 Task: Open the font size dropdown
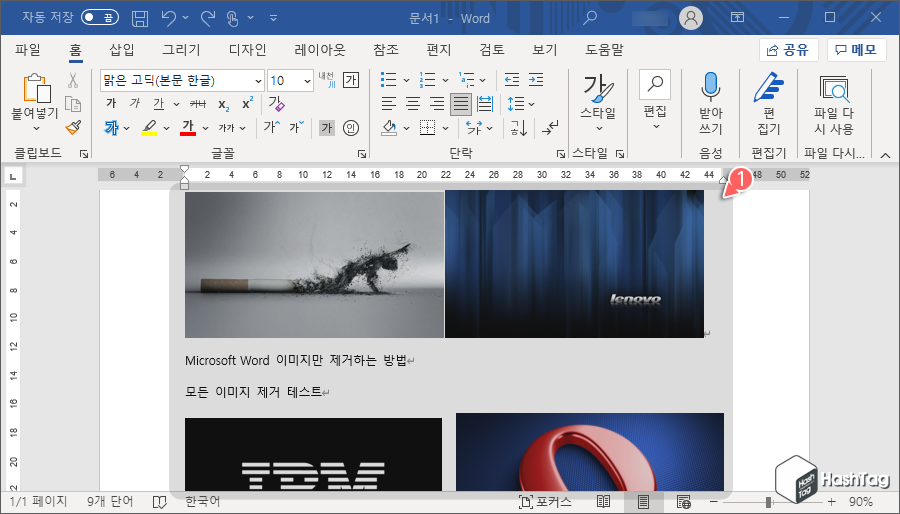coord(308,81)
